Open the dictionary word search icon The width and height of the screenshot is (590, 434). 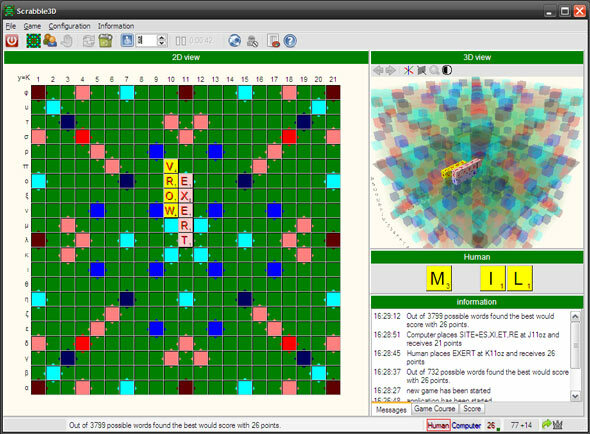(273, 41)
